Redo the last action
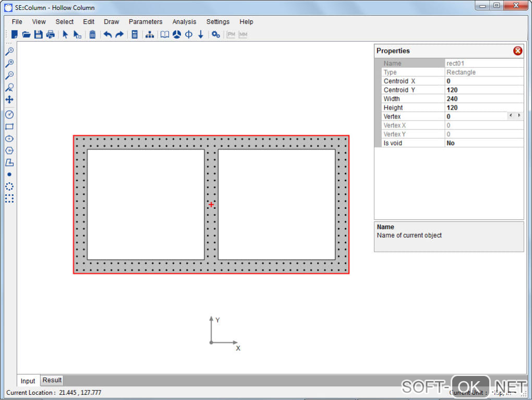Image resolution: width=532 pixels, height=400 pixels. (x=119, y=34)
